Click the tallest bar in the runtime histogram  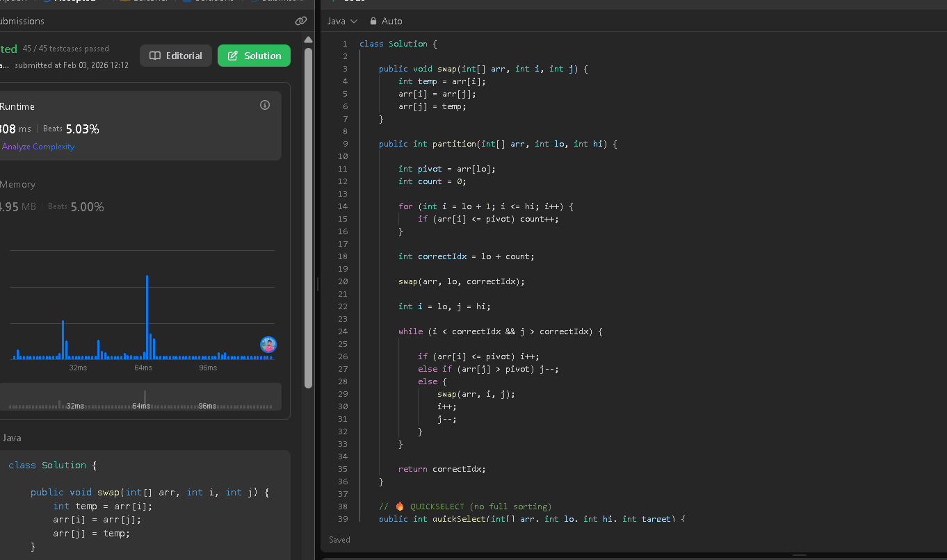(147, 316)
